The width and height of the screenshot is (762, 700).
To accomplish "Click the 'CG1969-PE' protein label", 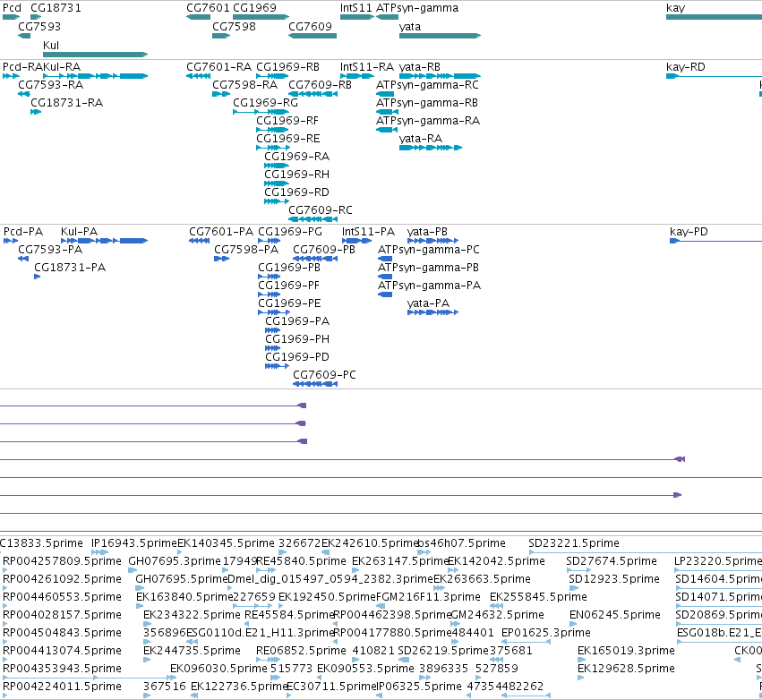I will tap(289, 303).
